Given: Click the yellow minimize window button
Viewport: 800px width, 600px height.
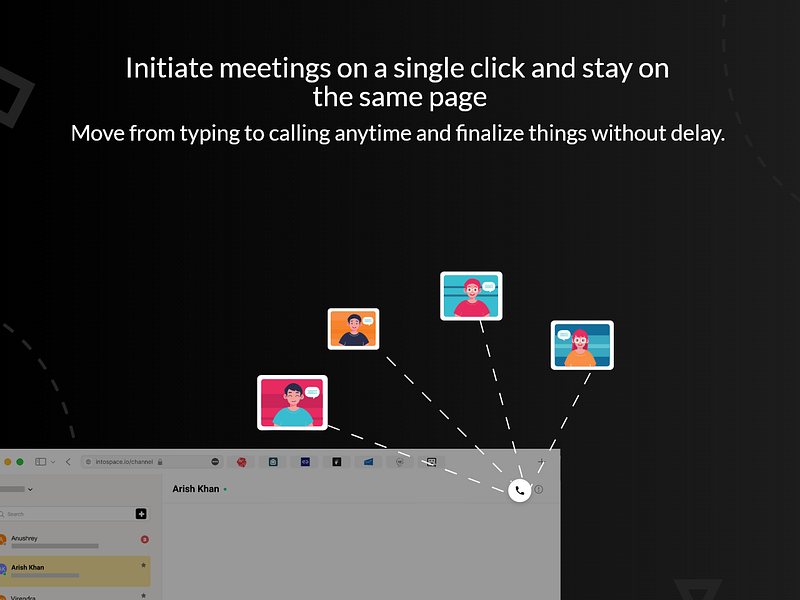Looking at the screenshot, I should [x=7, y=462].
